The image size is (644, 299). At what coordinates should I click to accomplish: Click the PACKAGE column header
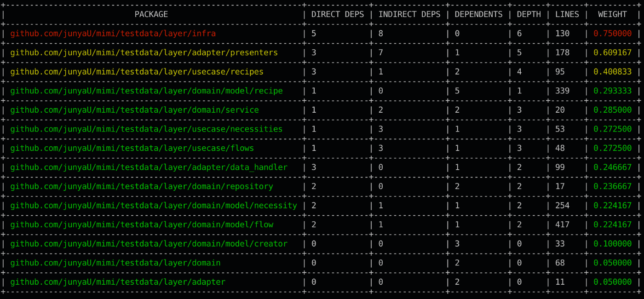click(x=152, y=14)
